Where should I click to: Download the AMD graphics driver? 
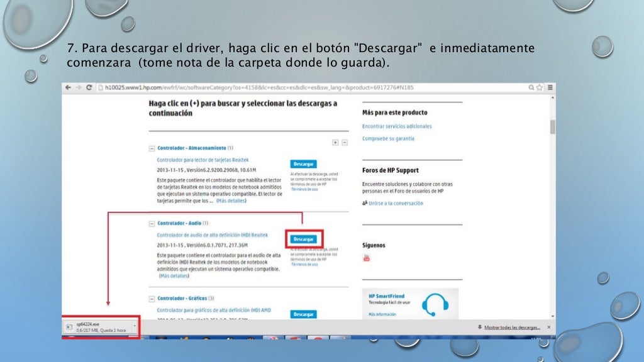point(303,314)
